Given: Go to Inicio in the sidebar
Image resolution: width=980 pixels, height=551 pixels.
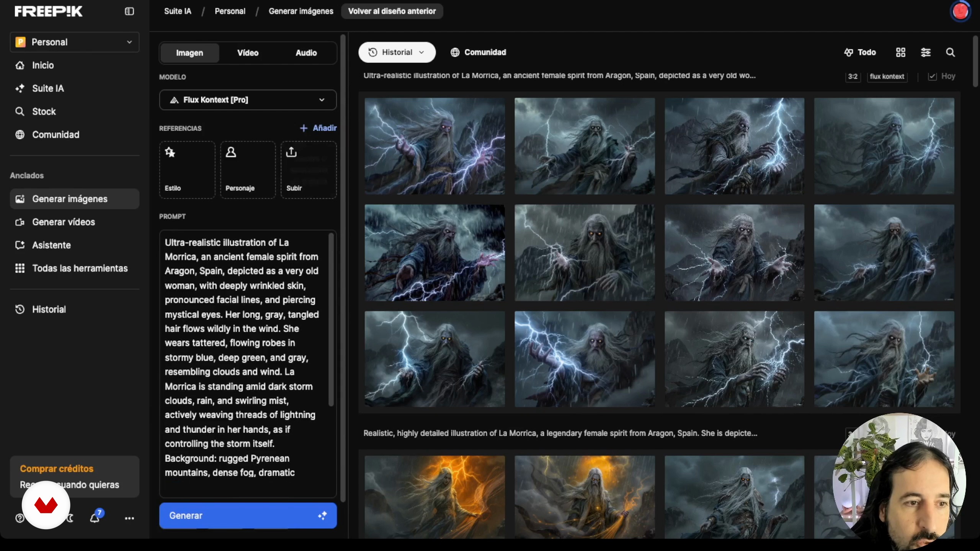Looking at the screenshot, I should (x=75, y=65).
